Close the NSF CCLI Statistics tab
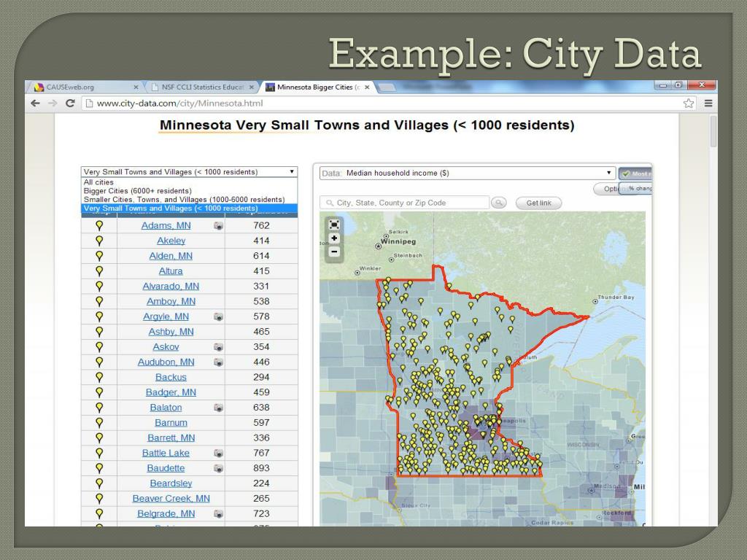This screenshot has width=747, height=560. 251,87
